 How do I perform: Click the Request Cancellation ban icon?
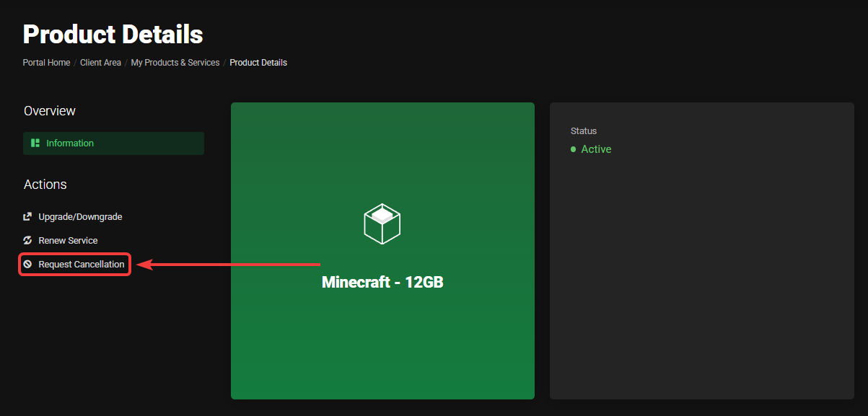click(27, 265)
